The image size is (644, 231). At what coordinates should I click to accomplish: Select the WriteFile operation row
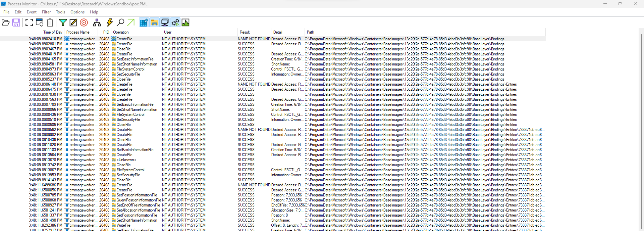click(273, 225)
